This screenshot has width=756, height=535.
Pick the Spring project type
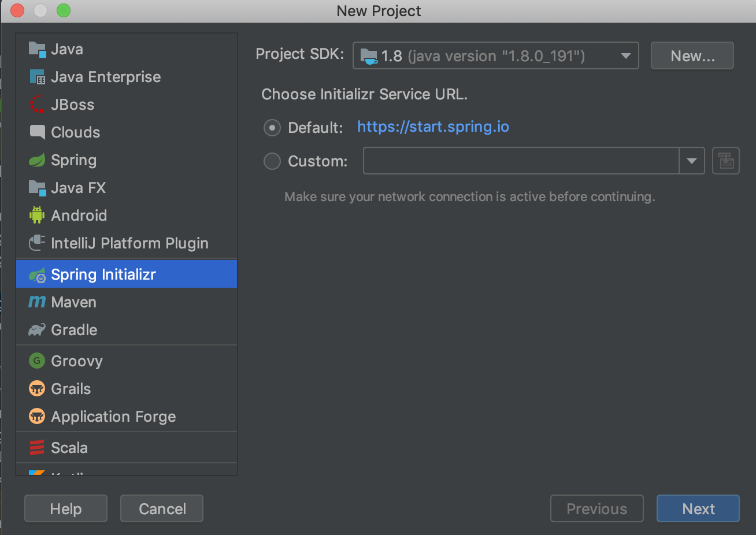tap(127, 160)
